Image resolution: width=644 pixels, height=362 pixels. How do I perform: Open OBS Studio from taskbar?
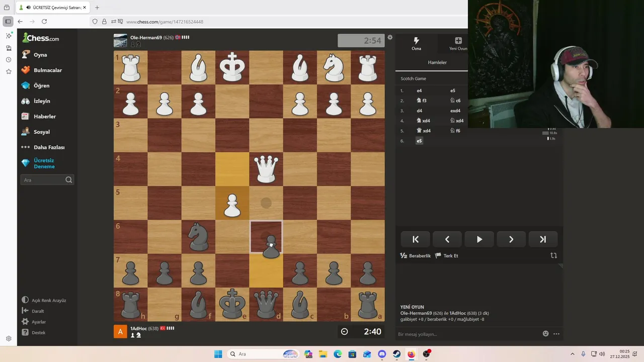(426, 354)
